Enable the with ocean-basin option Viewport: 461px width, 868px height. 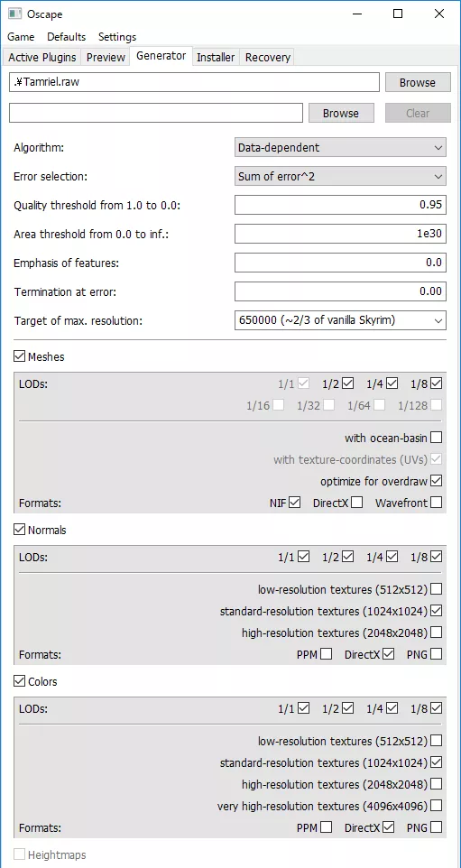(x=436, y=438)
